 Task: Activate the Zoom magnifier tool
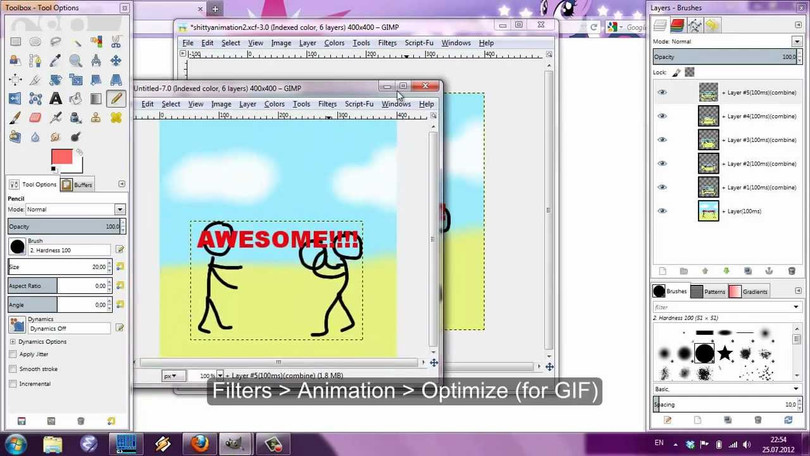[75, 60]
